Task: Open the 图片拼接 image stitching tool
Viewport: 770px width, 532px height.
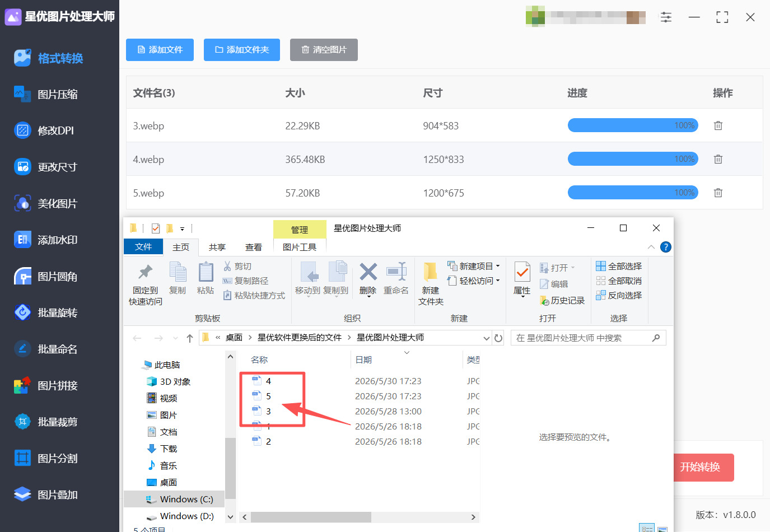Action: [x=46, y=385]
